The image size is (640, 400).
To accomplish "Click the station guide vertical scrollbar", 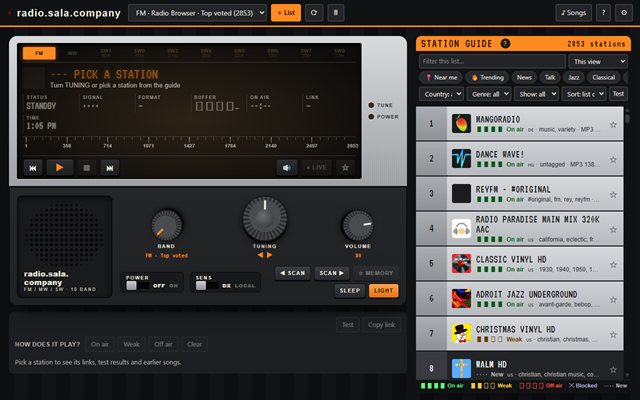I will pyautogui.click(x=627, y=243).
